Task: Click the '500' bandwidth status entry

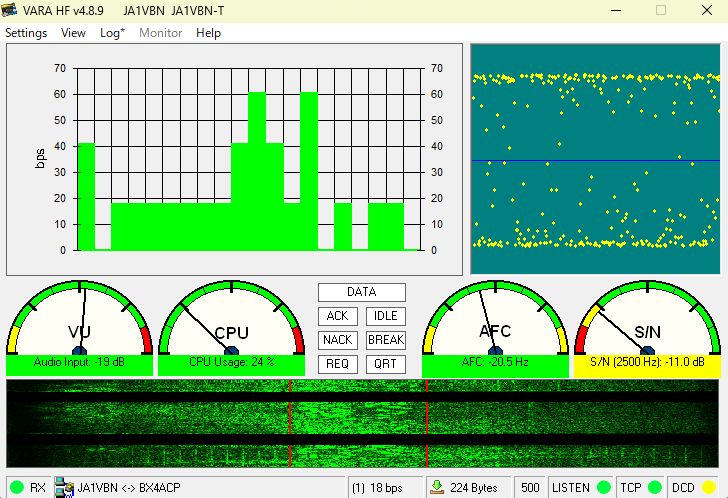Action: coord(530,488)
